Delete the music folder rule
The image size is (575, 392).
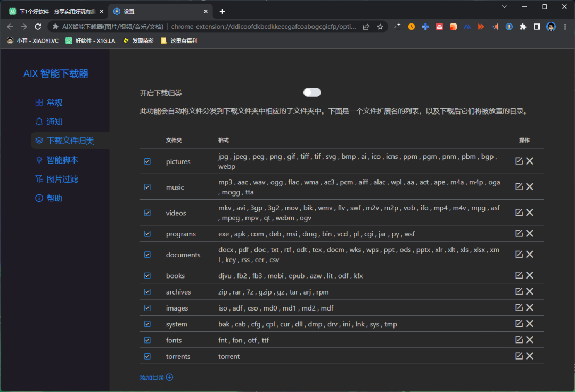click(530, 186)
